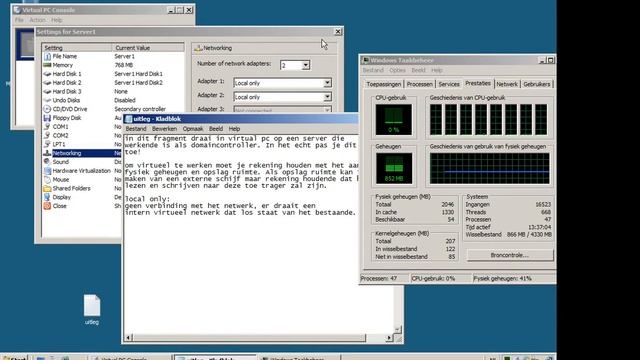Screen dimensions: 640x360
Task: Switch to the Netwerk tab
Action: pos(507,84)
